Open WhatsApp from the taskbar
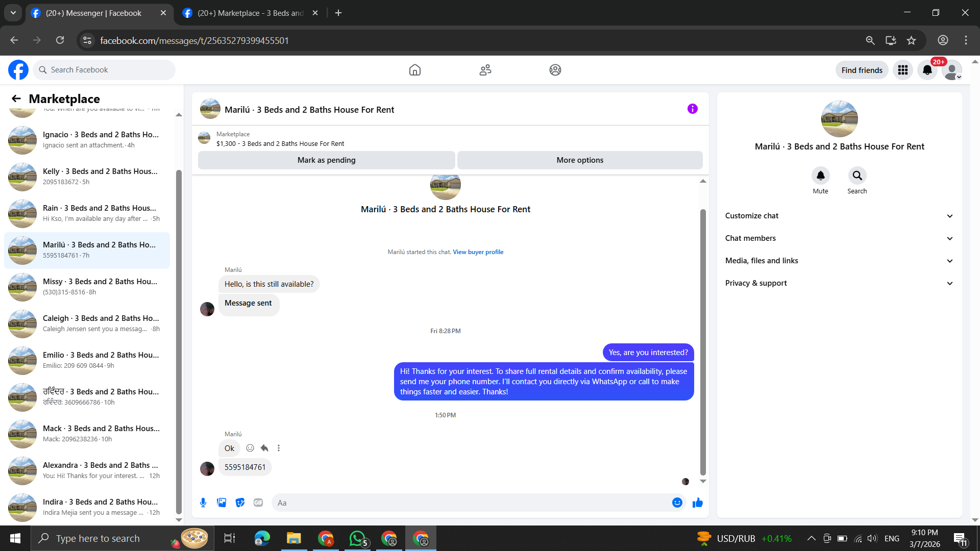 (358, 538)
